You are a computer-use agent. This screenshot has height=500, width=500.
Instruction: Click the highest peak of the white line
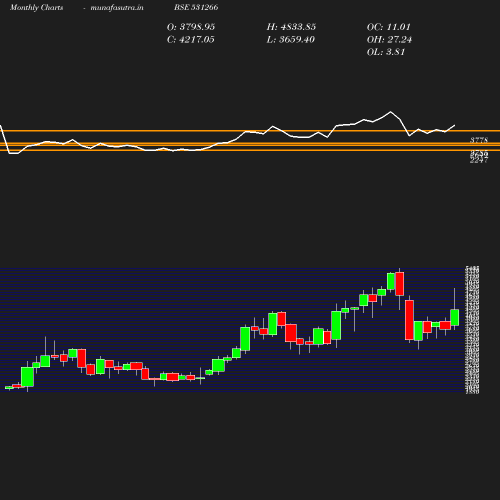[391, 112]
